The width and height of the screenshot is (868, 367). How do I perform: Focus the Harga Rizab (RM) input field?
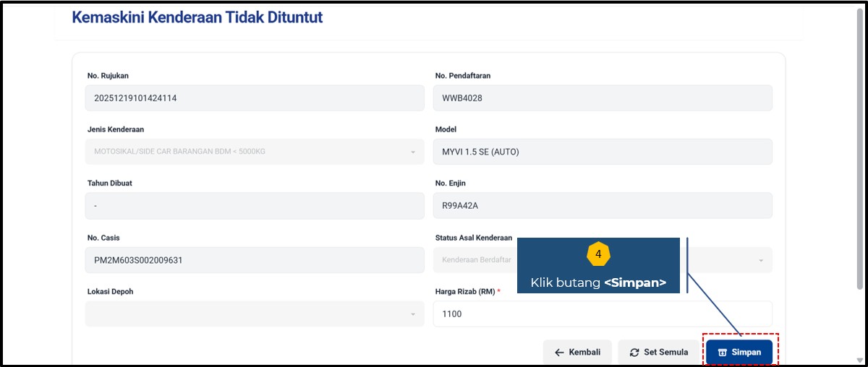pyautogui.click(x=602, y=314)
